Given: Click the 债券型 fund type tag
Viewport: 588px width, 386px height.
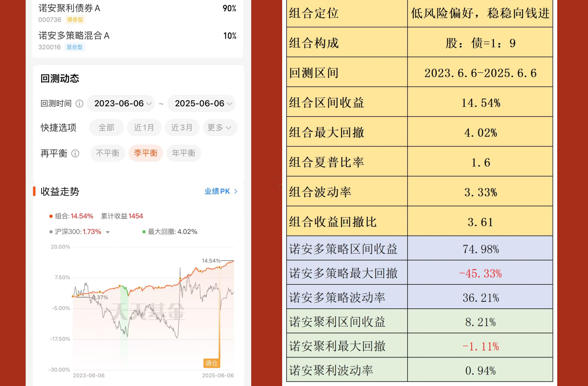Looking at the screenshot, I should (x=75, y=20).
